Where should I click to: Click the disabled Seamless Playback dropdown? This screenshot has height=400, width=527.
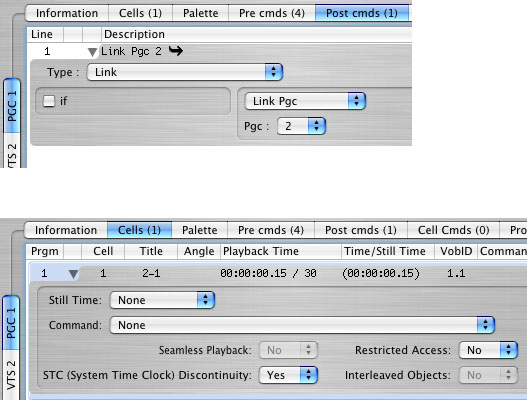click(288, 350)
